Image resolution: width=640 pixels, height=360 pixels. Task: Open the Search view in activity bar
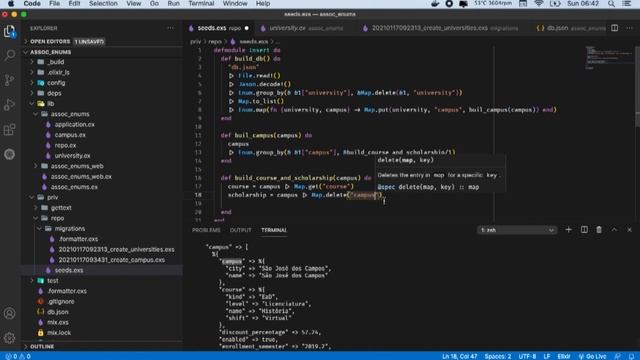coord(9,55)
